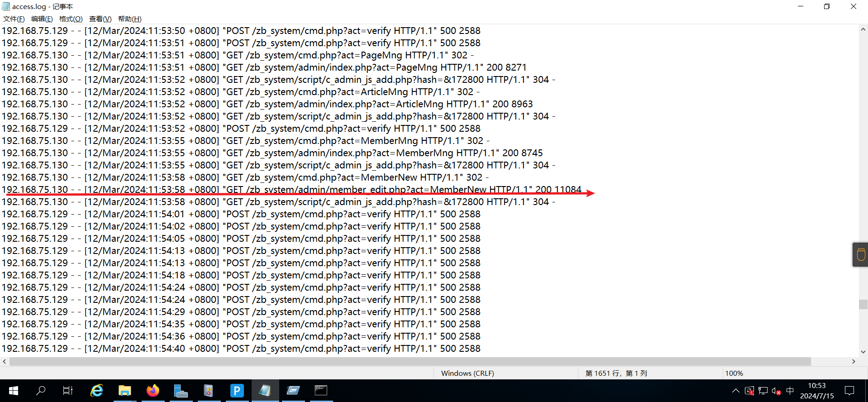Open the notification action center
Viewport: 868px width, 402px height.
849,391
